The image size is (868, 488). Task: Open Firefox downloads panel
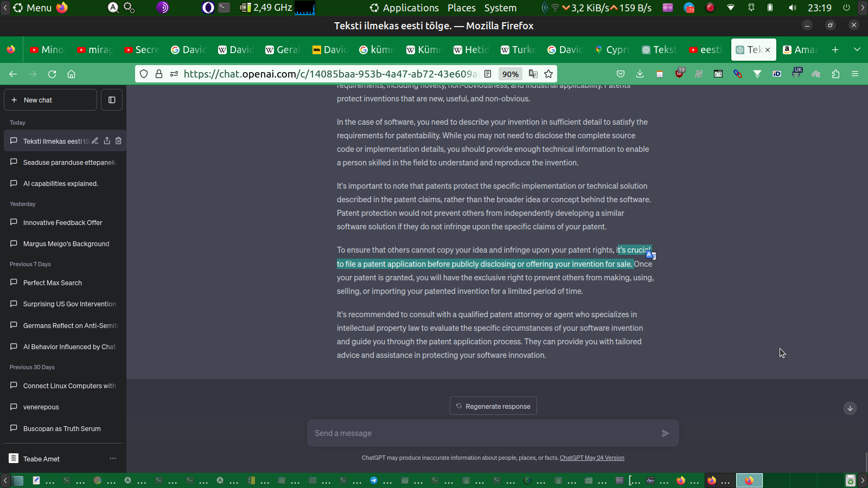(640, 74)
